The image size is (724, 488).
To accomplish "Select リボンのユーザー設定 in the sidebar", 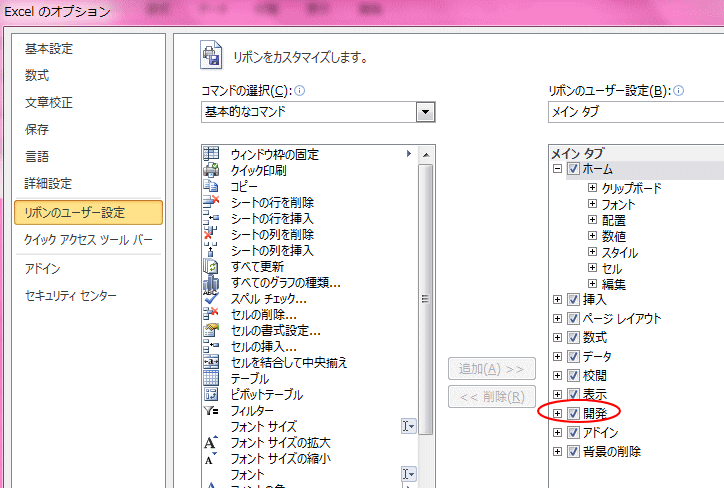I will tap(89, 212).
